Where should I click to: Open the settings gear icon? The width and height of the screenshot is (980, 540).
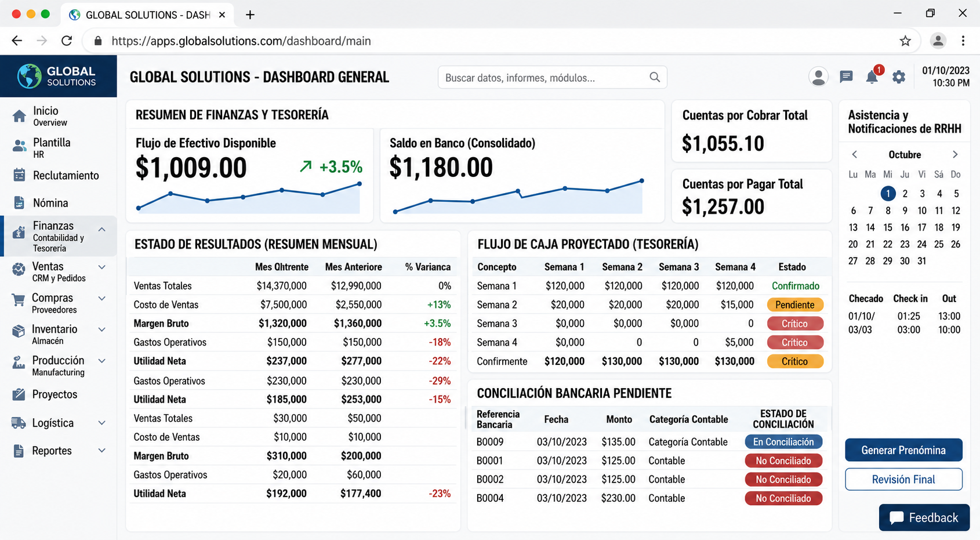pyautogui.click(x=899, y=77)
